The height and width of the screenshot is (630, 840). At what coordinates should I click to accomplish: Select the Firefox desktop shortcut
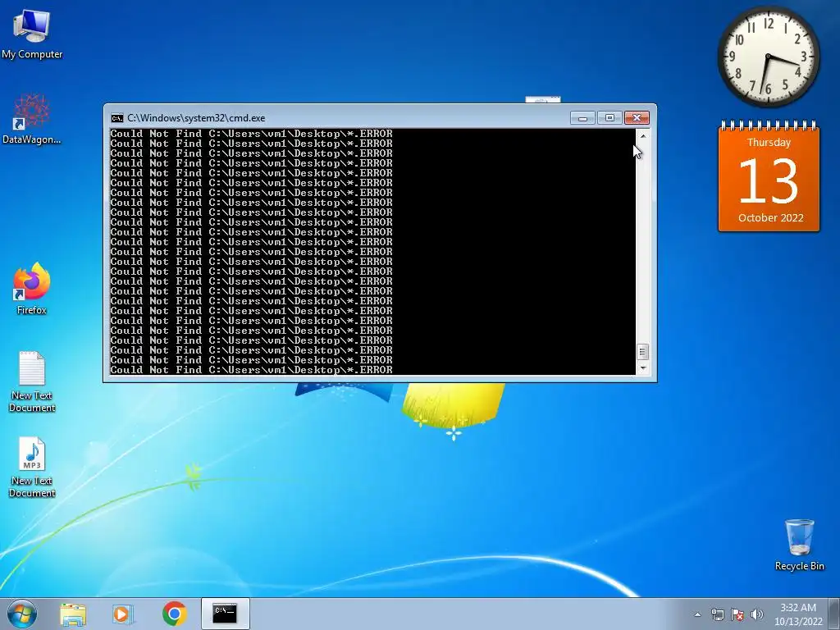point(32,288)
